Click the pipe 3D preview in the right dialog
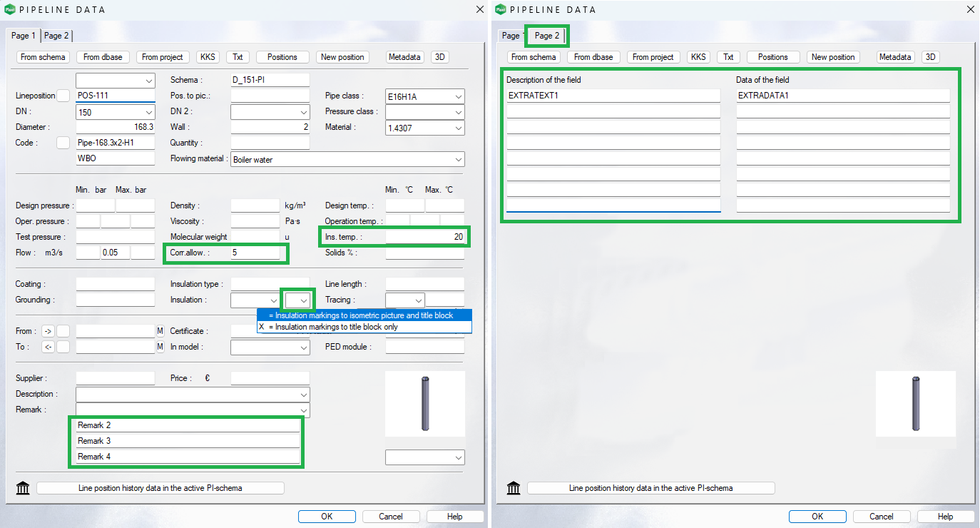 915,404
